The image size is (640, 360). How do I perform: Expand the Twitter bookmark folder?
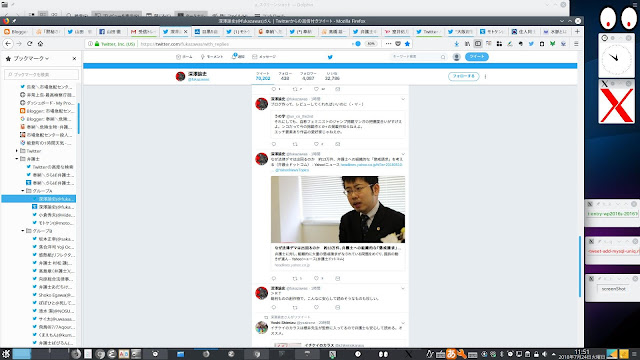pos(17,151)
